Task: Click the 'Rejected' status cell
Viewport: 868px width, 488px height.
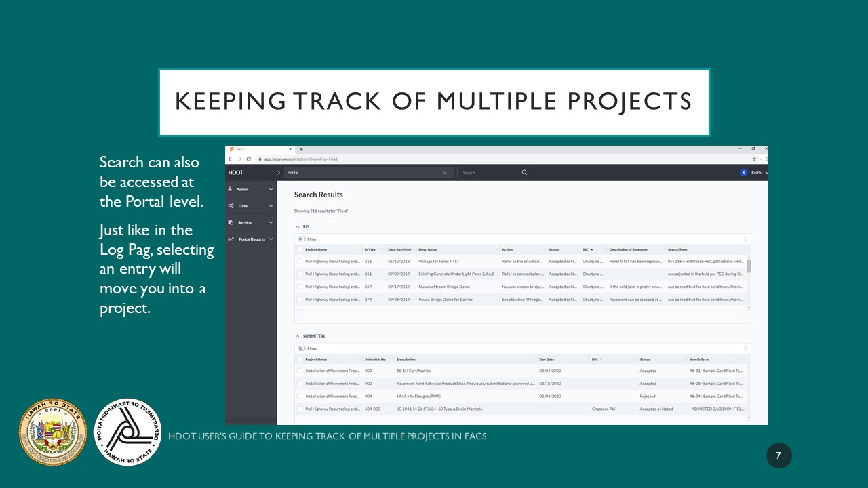Action: [648, 396]
